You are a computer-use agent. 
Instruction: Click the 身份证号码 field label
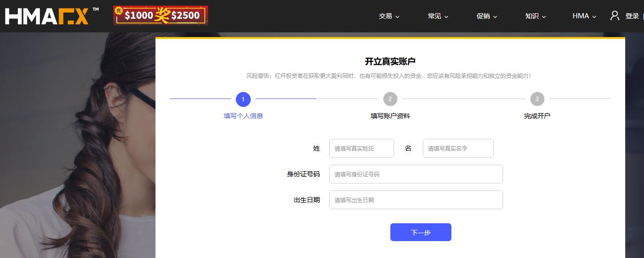click(x=303, y=174)
